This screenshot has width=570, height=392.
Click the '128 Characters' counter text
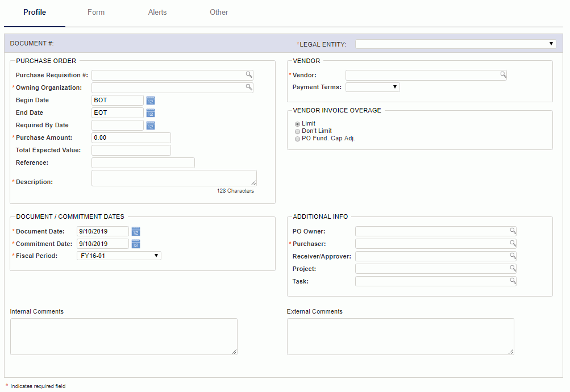236,191
